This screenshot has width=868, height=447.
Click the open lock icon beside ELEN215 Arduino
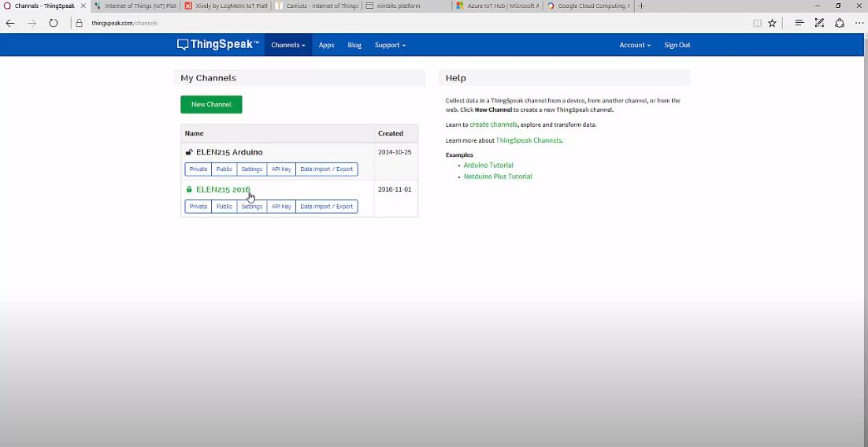tap(189, 152)
